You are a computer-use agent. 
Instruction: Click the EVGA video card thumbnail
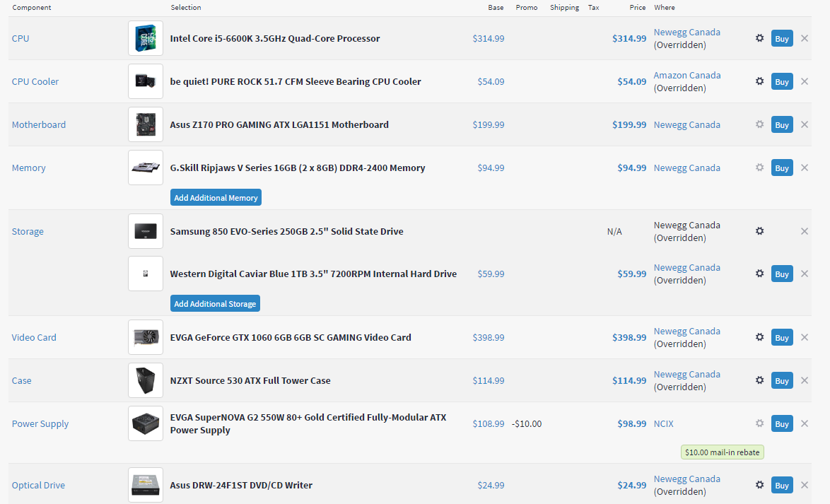point(146,336)
